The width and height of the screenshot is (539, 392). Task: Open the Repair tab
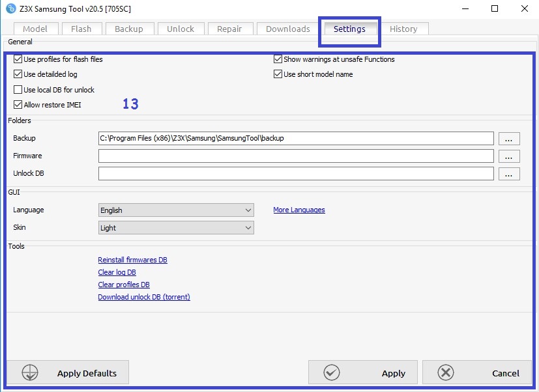point(230,29)
